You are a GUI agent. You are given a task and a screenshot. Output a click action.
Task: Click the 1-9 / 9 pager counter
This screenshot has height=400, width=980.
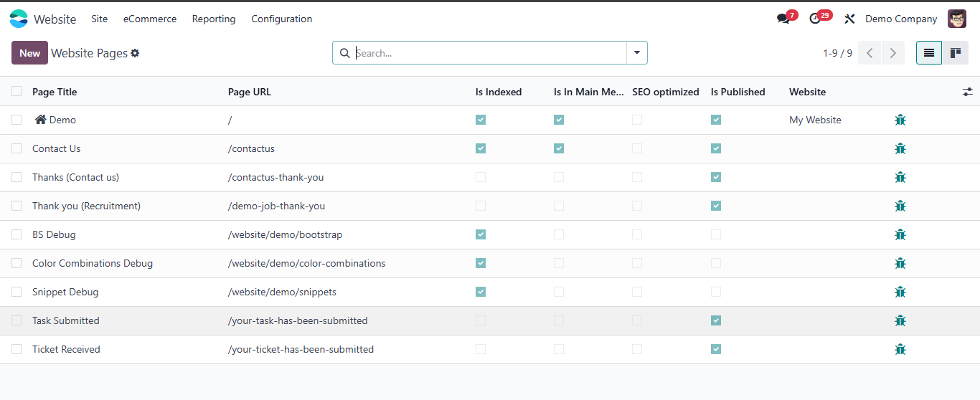[x=838, y=53]
